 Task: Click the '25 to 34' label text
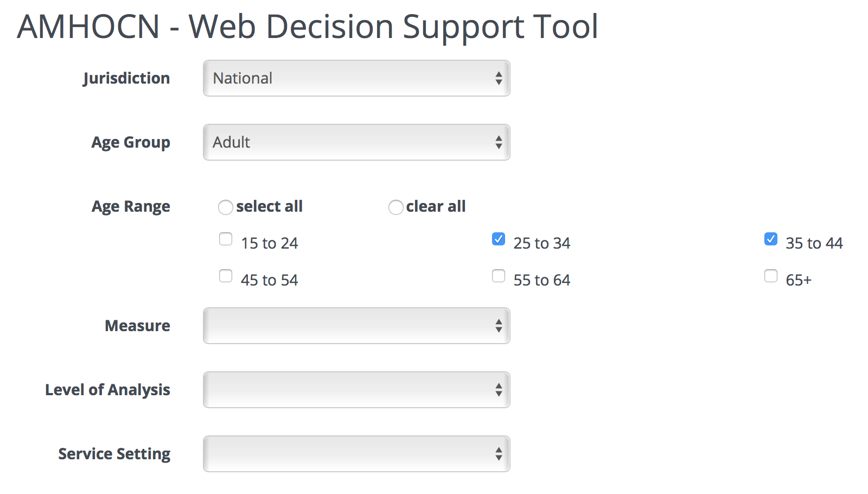(541, 243)
